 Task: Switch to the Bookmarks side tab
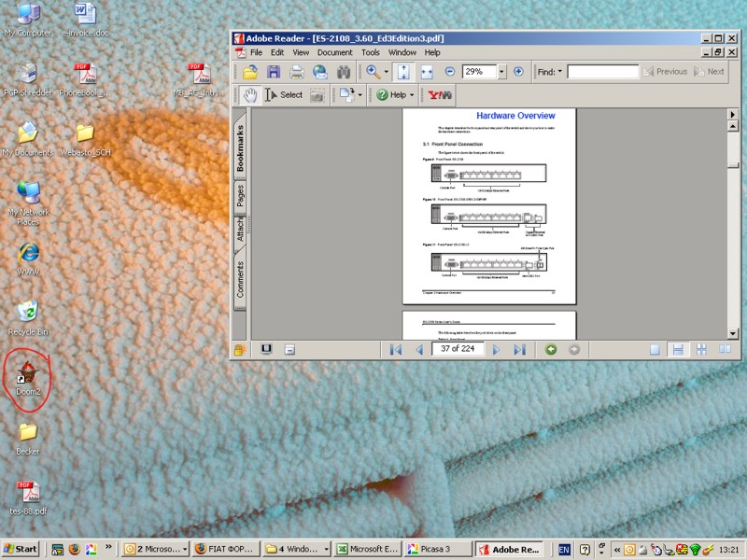tap(240, 147)
